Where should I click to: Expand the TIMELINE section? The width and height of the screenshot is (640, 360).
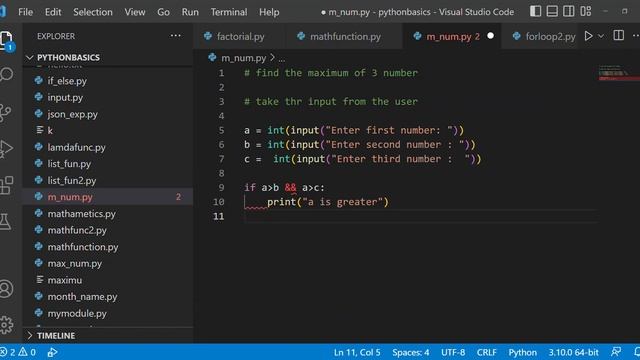coord(107,336)
